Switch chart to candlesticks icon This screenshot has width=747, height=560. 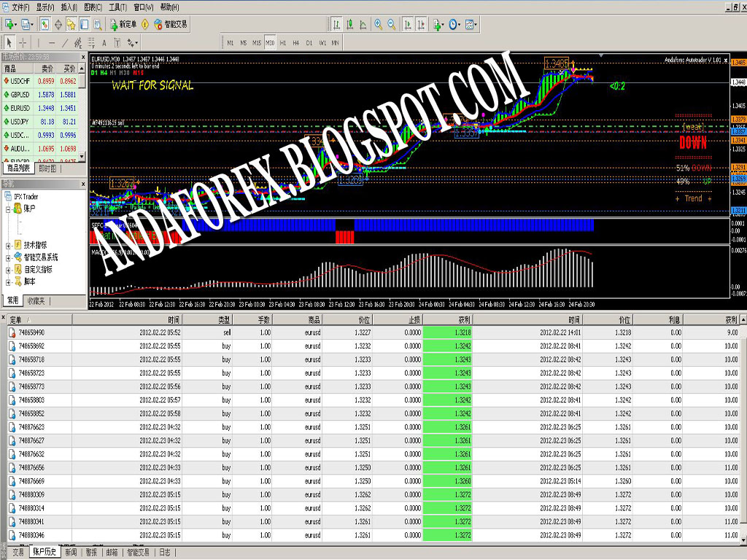pos(349,24)
